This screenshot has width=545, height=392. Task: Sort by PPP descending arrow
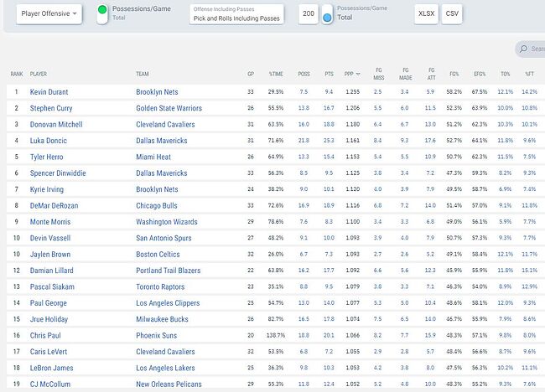pos(358,74)
